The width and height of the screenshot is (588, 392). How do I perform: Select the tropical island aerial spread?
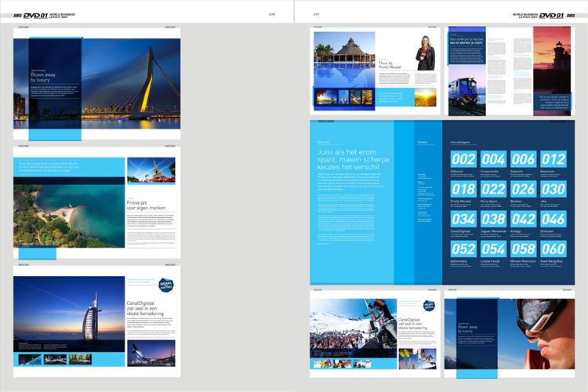click(69, 208)
